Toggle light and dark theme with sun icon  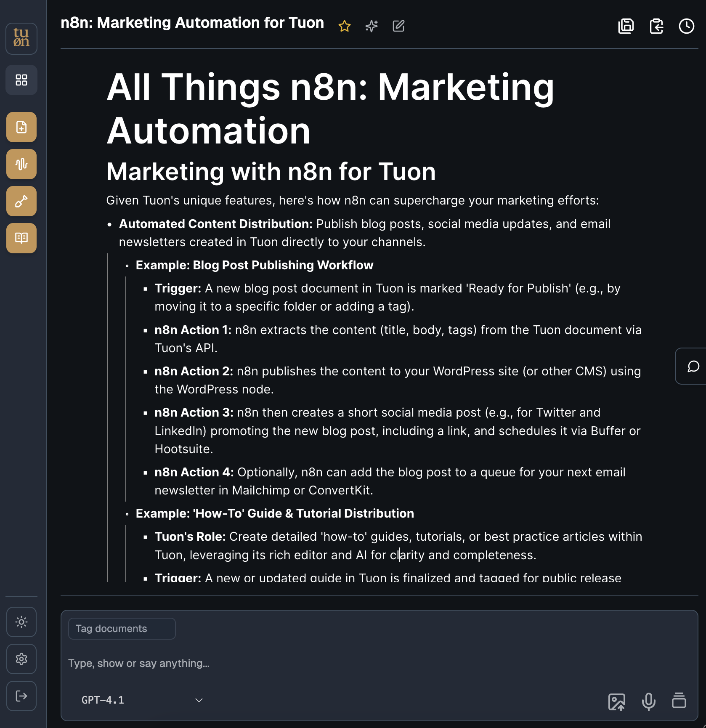[21, 622]
